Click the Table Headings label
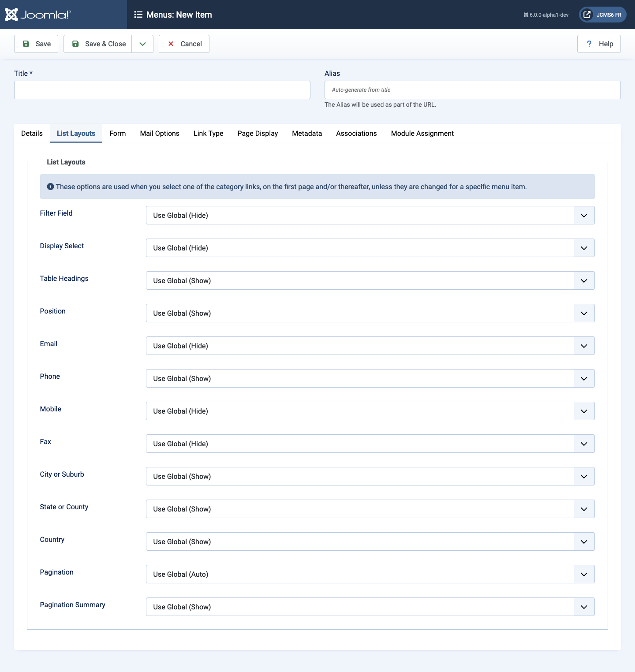This screenshot has height=672, width=635. click(64, 278)
